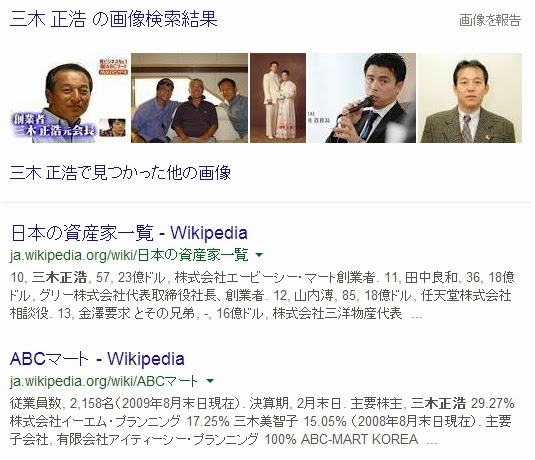Open thumbnail with TV caption 三木正浩元会長
This screenshot has height=460, width=535.
(69, 98)
